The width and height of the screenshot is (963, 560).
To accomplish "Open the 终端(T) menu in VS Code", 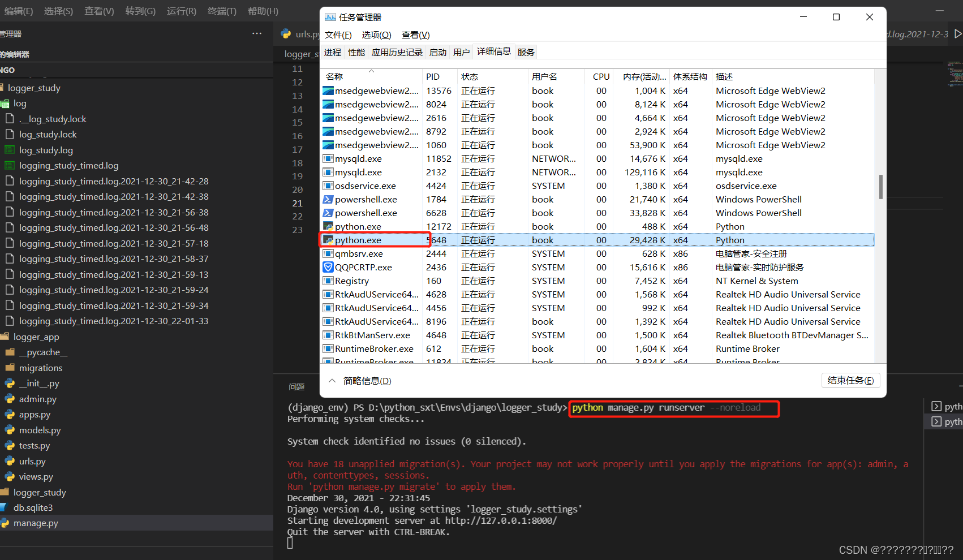I will click(x=221, y=11).
